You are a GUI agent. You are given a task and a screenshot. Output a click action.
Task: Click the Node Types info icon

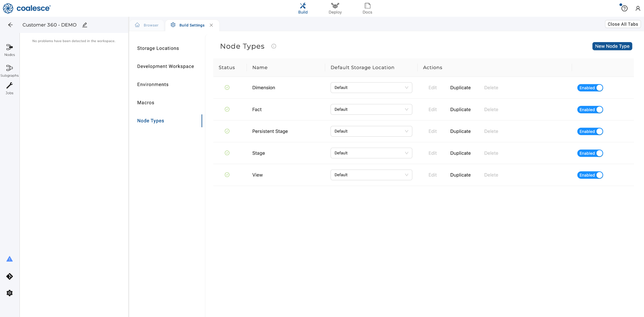(274, 46)
